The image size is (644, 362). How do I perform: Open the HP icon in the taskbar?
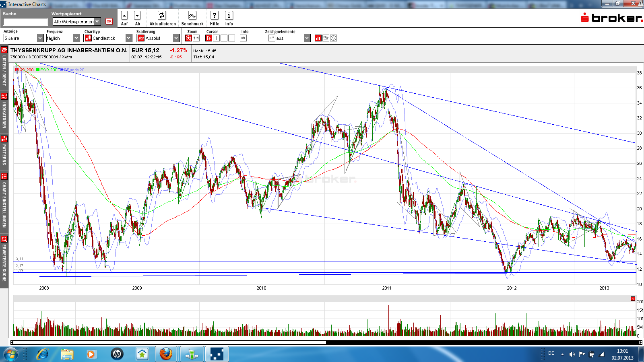click(117, 354)
